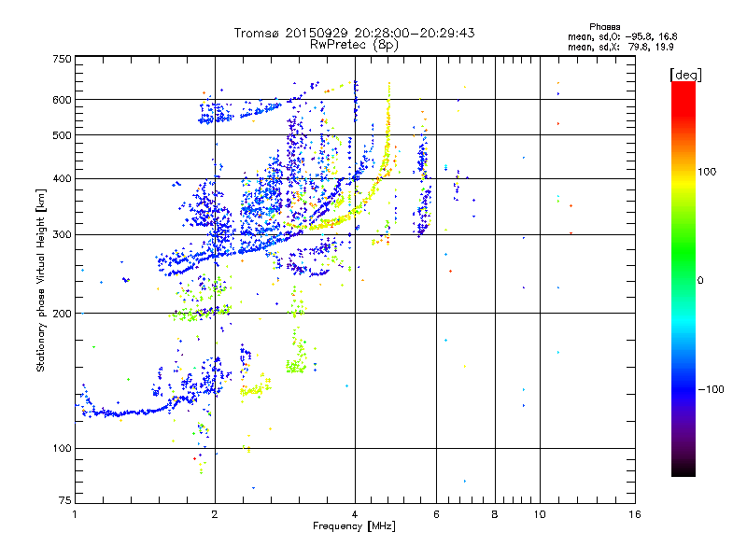The width and height of the screenshot is (747, 560).
Task: Click the '100' y-axis tick label
Action: tap(62, 448)
